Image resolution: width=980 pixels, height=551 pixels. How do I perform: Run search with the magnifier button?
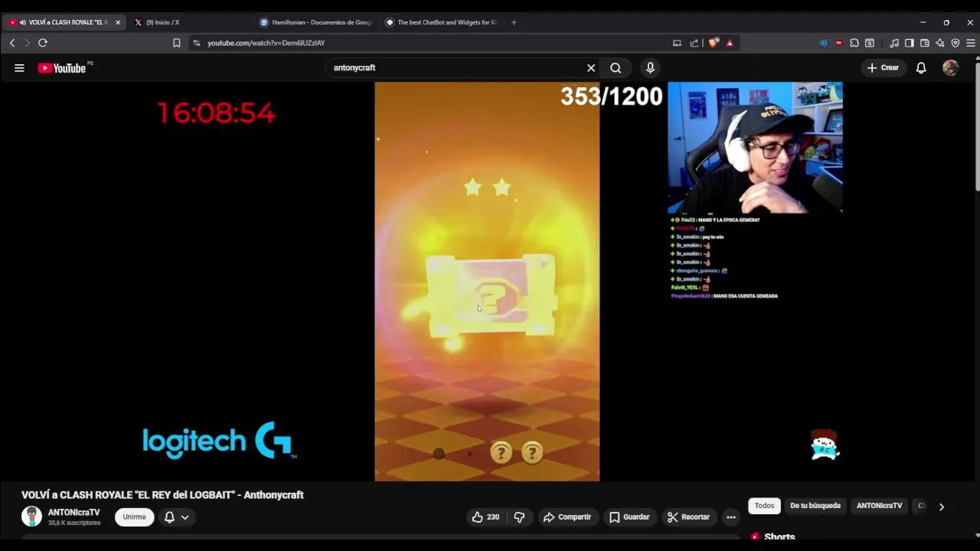616,68
